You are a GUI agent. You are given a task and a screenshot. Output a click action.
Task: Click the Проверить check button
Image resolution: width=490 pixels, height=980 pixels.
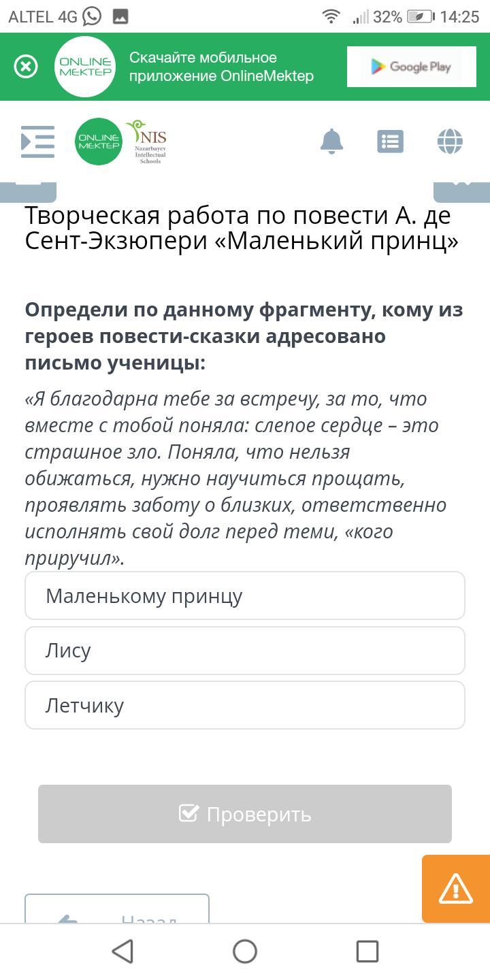pyautogui.click(x=245, y=814)
